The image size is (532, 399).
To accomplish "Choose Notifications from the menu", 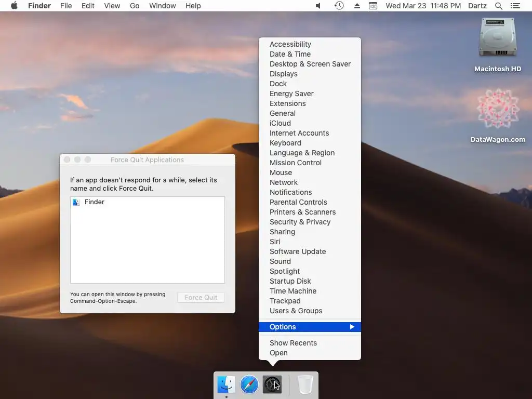I will tap(310, 192).
